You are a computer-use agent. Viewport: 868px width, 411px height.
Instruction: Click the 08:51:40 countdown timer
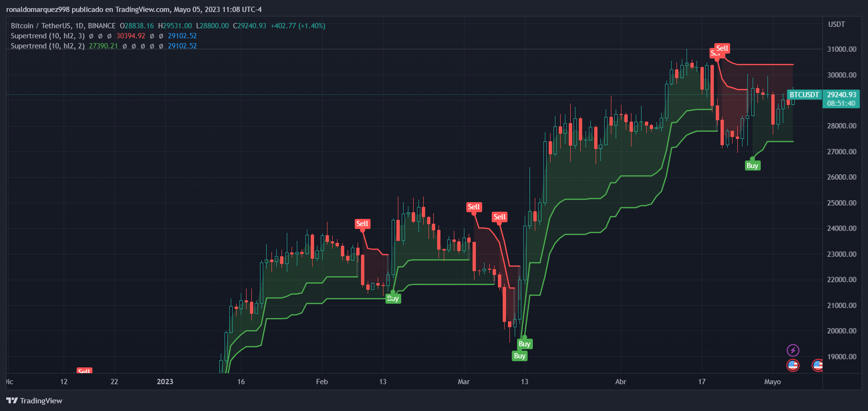(x=841, y=103)
